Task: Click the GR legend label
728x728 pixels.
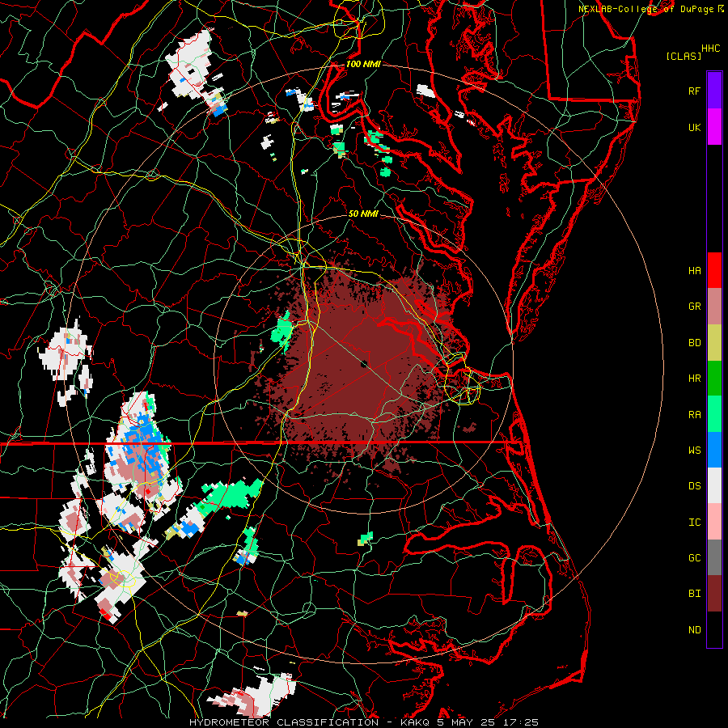Action: [695, 307]
